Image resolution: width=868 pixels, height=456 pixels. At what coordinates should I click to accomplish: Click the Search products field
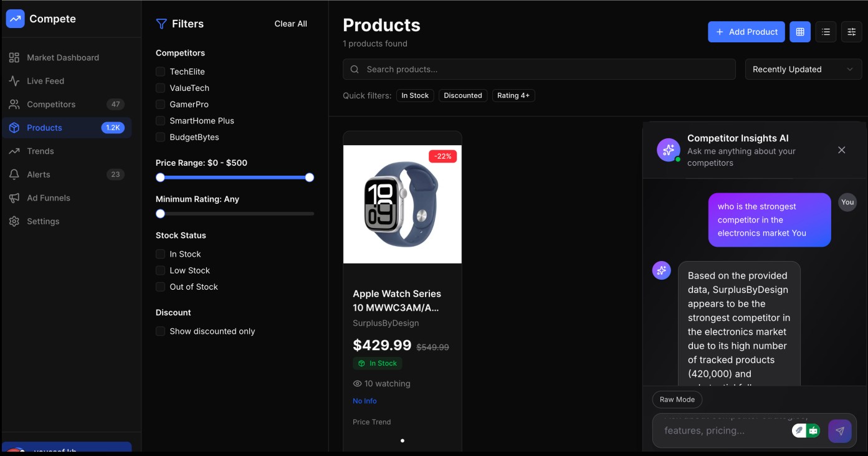(539, 69)
